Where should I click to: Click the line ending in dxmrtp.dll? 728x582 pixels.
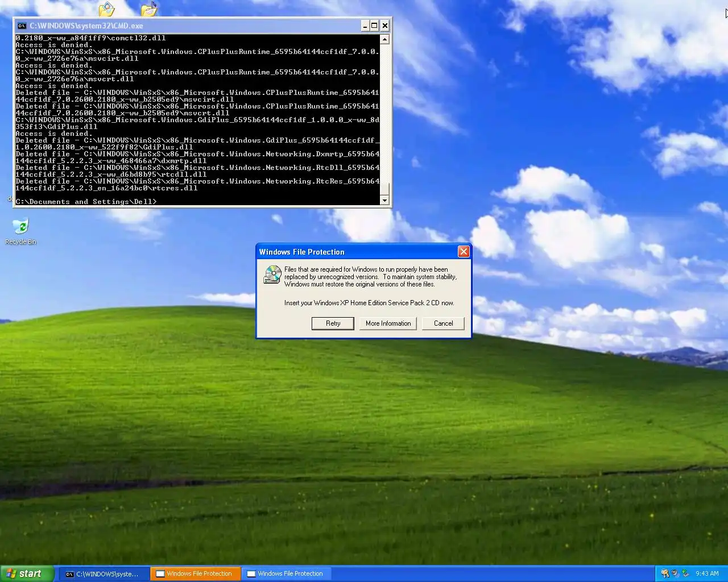coord(111,161)
